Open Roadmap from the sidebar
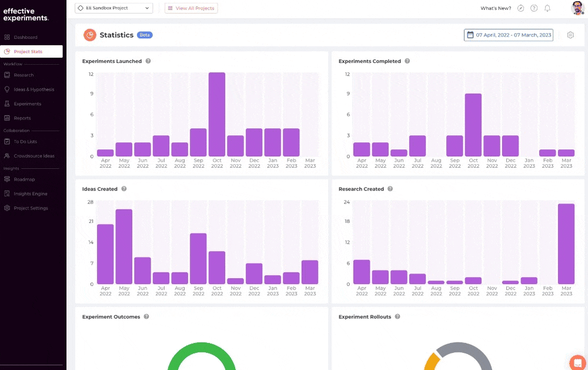The width and height of the screenshot is (588, 370). tap(24, 179)
